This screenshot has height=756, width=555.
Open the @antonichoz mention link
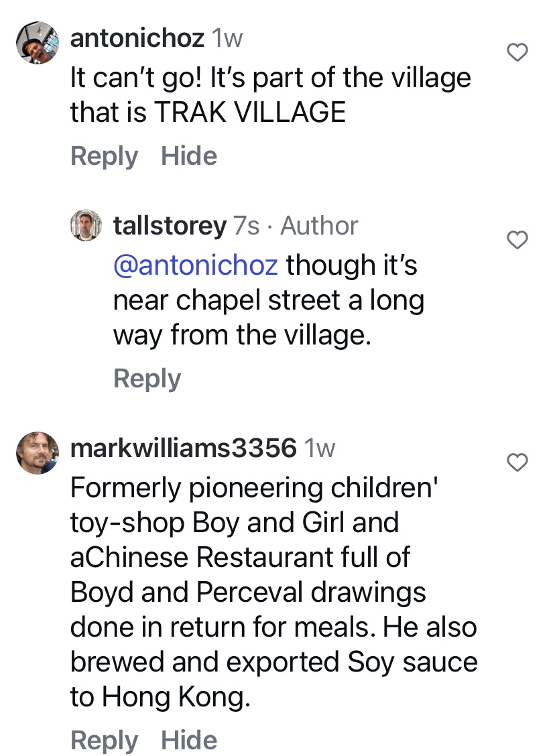point(195,265)
